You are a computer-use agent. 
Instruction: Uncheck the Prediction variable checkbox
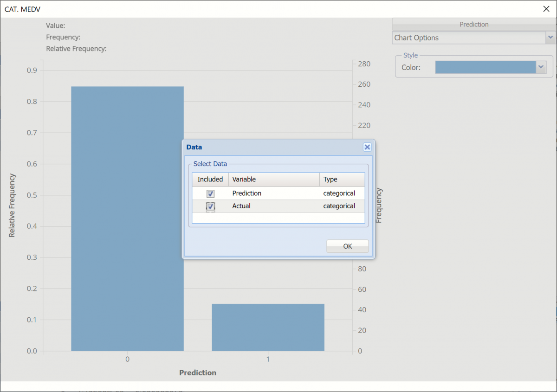coord(210,193)
